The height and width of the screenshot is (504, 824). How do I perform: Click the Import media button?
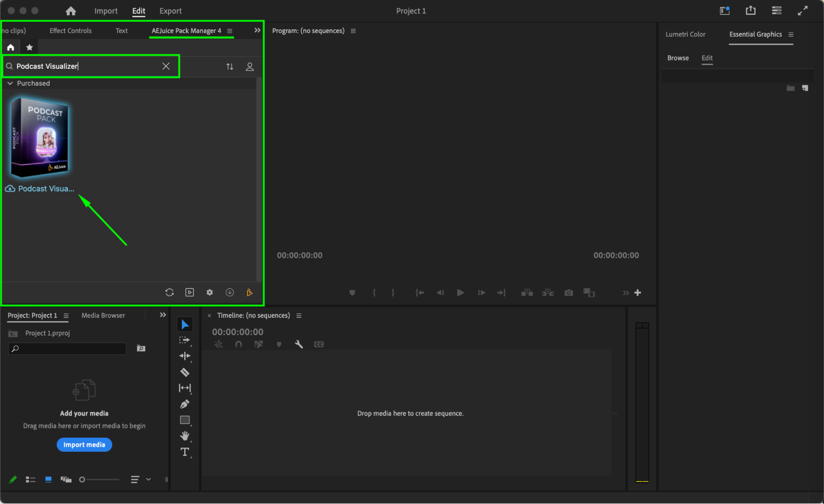[84, 445]
